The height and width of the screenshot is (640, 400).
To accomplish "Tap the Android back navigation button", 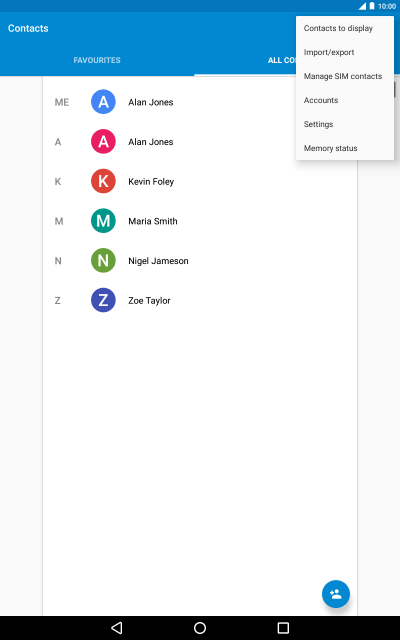I will [117, 628].
